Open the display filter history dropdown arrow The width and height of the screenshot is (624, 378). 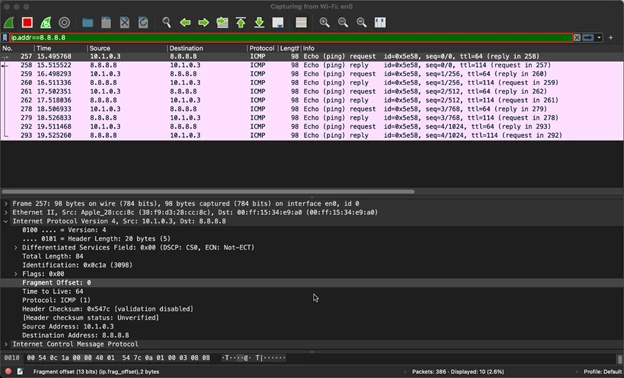pyautogui.click(x=599, y=37)
